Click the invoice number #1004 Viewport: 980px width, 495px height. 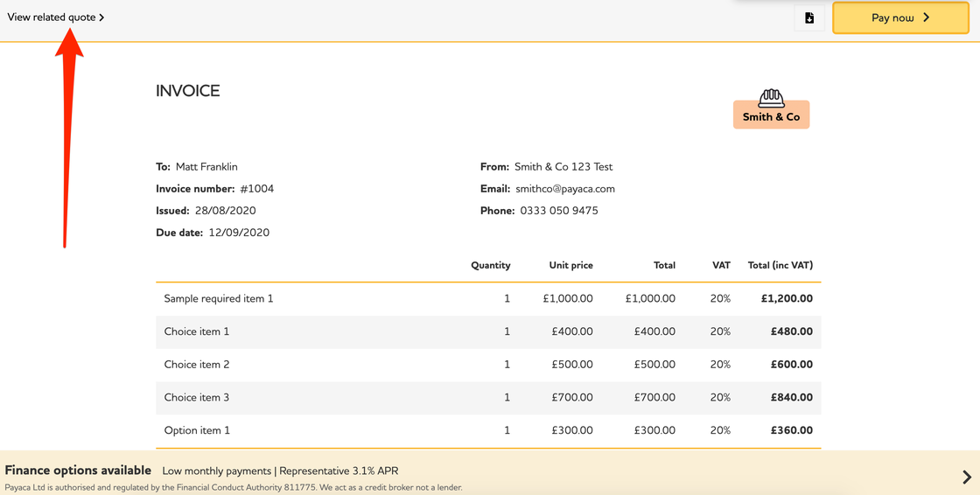[x=257, y=189]
